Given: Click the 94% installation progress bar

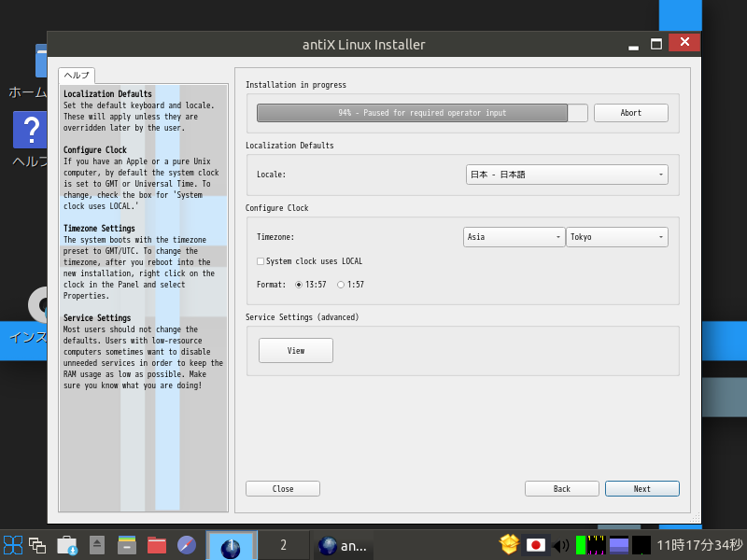Looking at the screenshot, I should 422,113.
